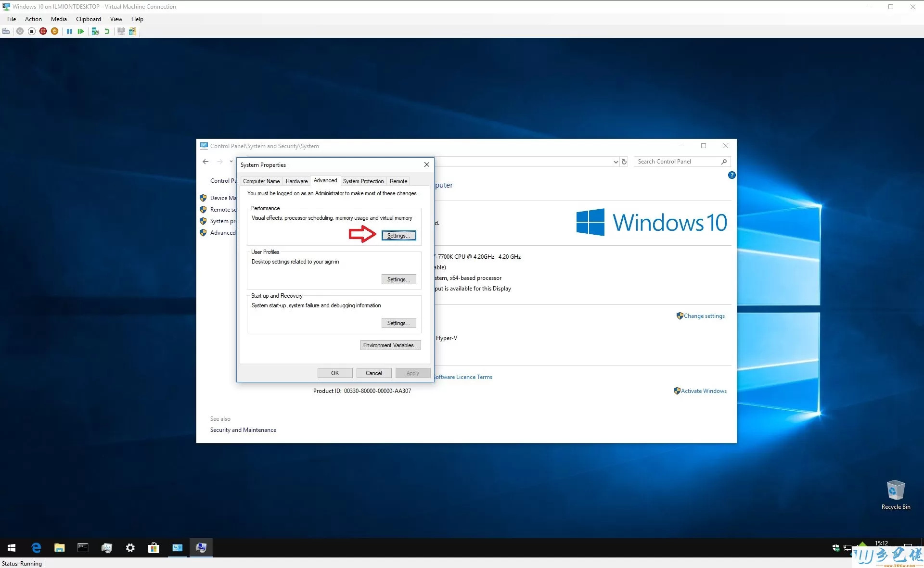Close the System Properties dialog
Screen dimensions: 924x568
(426, 164)
